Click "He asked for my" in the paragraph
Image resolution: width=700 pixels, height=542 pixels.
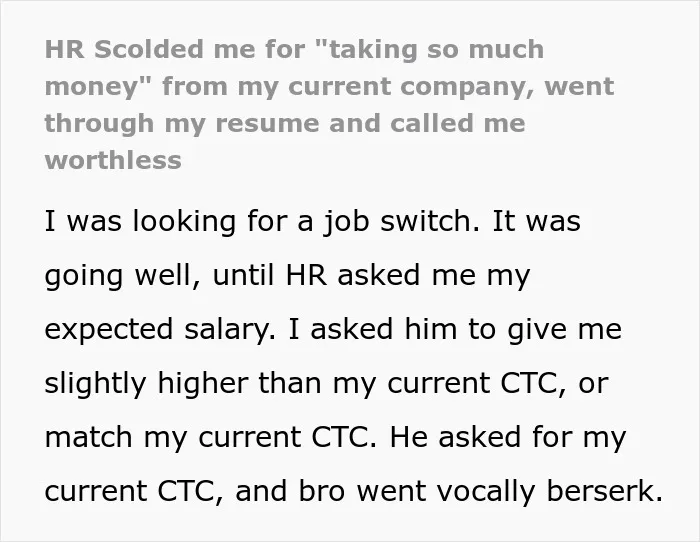(x=508, y=438)
